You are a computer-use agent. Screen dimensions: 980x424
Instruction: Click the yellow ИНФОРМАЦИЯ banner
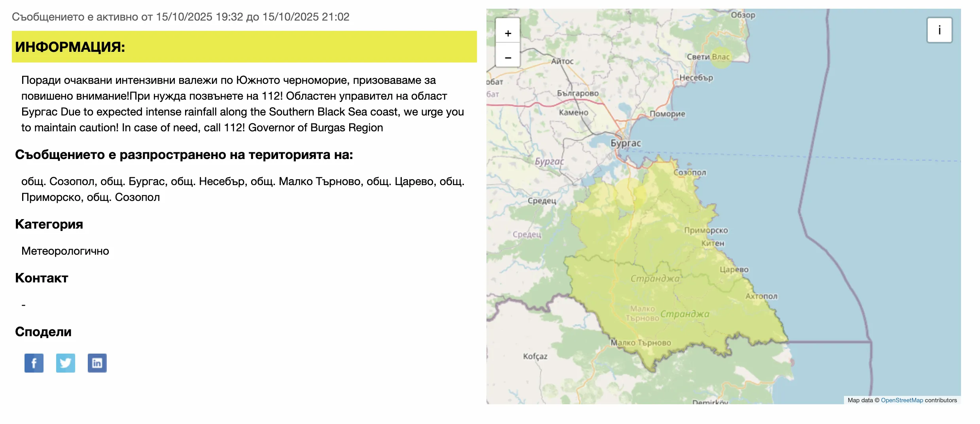pos(244,47)
